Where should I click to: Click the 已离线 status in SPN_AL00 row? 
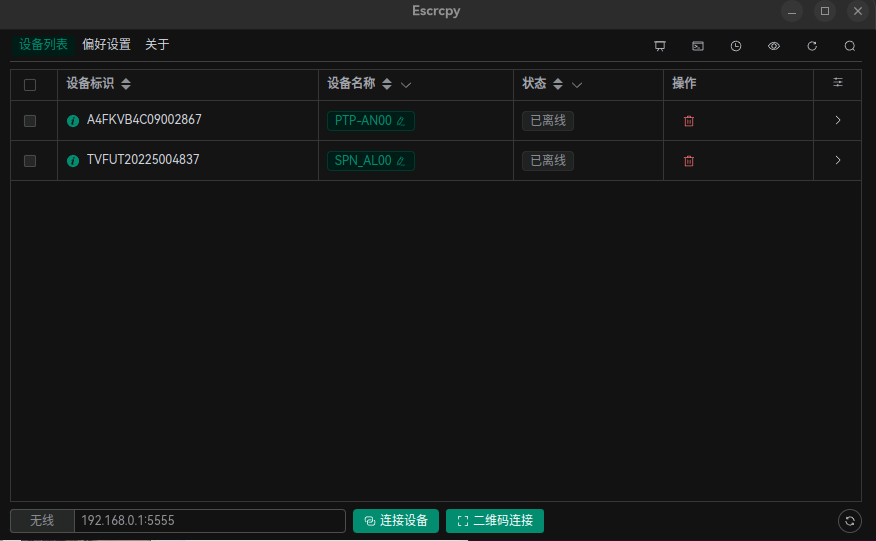click(548, 161)
